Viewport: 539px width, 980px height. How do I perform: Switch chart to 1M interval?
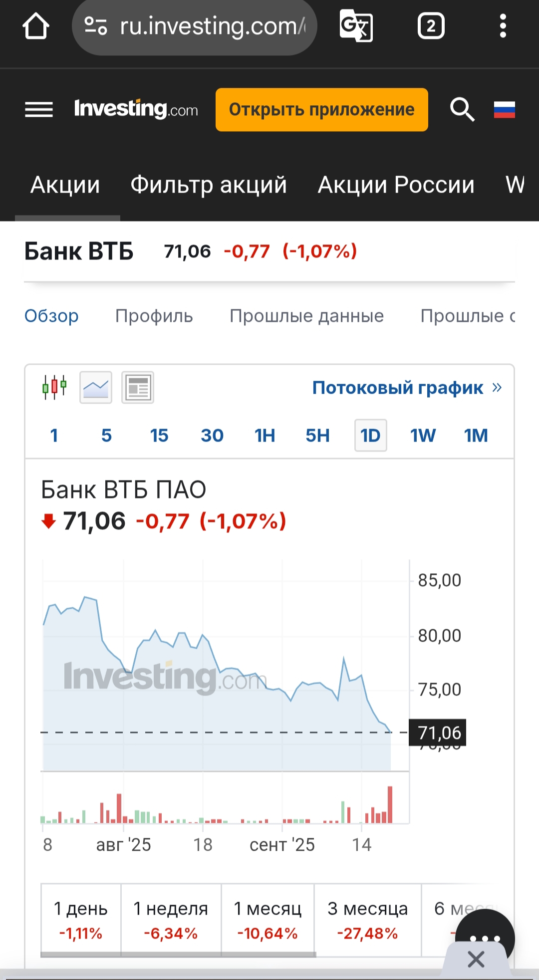(x=476, y=436)
